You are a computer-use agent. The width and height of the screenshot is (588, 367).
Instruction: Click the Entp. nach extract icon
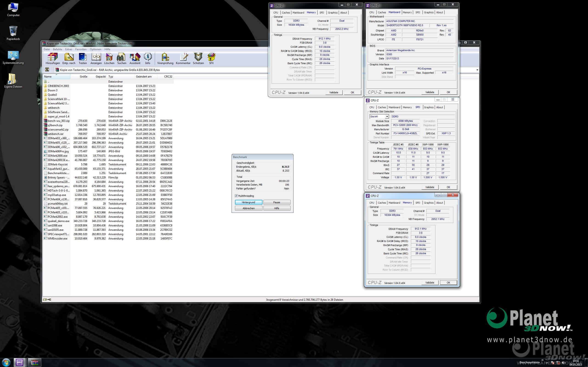click(69, 58)
